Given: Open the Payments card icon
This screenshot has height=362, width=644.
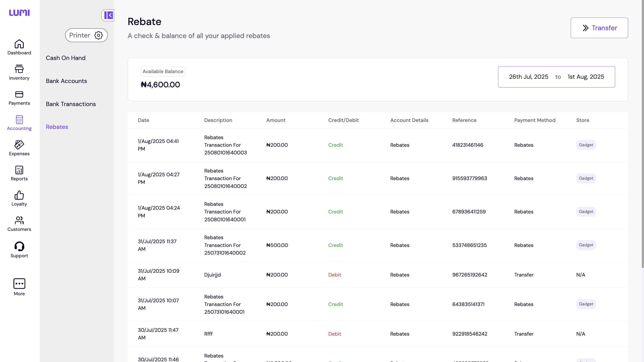Looking at the screenshot, I should pos(19,95).
